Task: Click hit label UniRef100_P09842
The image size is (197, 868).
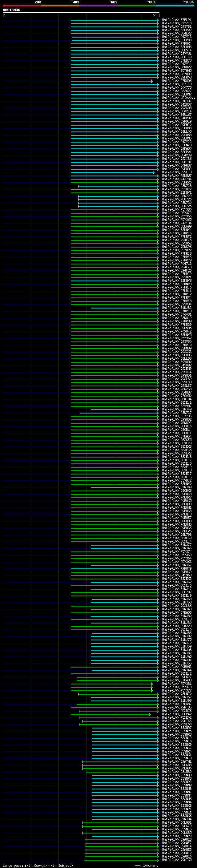Action: [177, 332]
